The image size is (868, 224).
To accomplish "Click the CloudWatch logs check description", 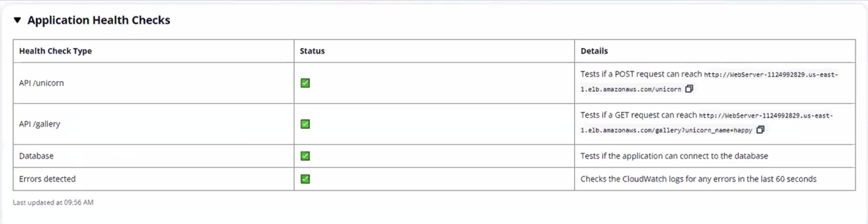I will click(698, 179).
